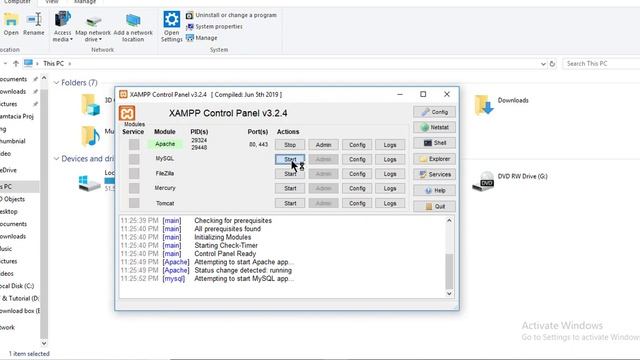This screenshot has height=360, width=640.
Task: Toggle Apache service install checkbox
Action: pyautogui.click(x=134, y=144)
